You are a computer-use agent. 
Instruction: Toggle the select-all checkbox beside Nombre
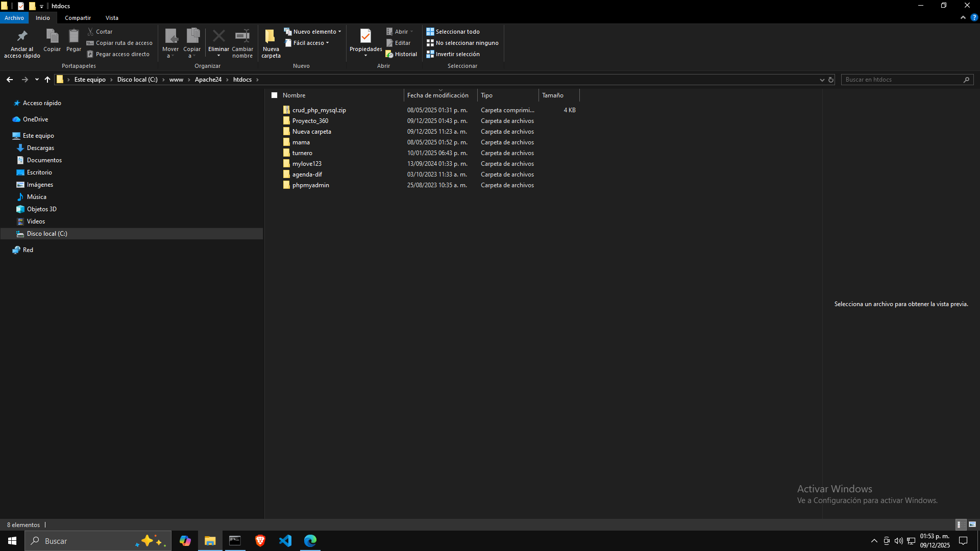(274, 95)
